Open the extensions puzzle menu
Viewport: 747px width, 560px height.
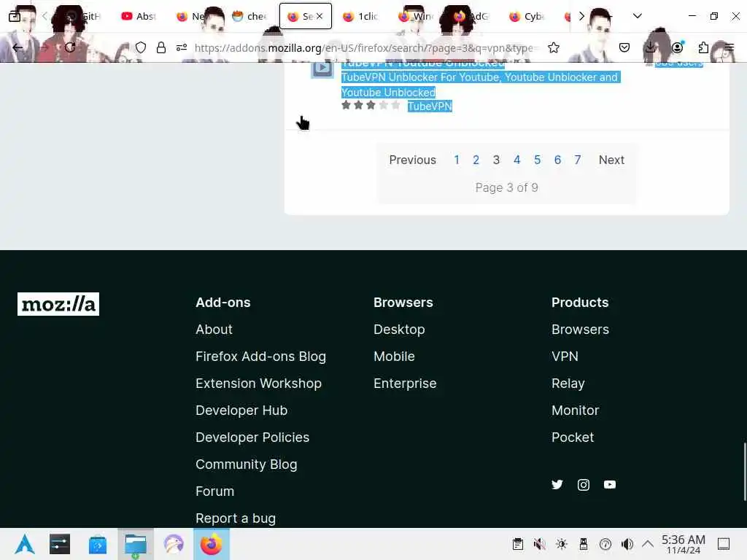pyautogui.click(x=703, y=47)
